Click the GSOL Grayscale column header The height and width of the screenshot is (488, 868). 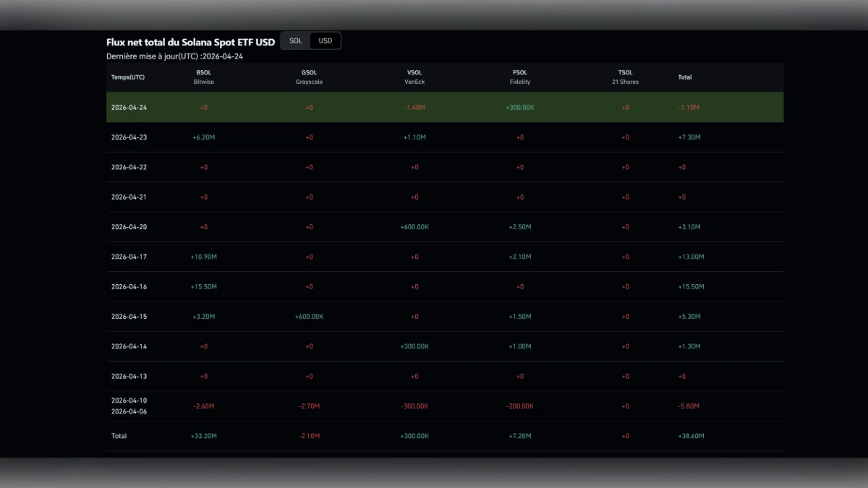pyautogui.click(x=309, y=77)
